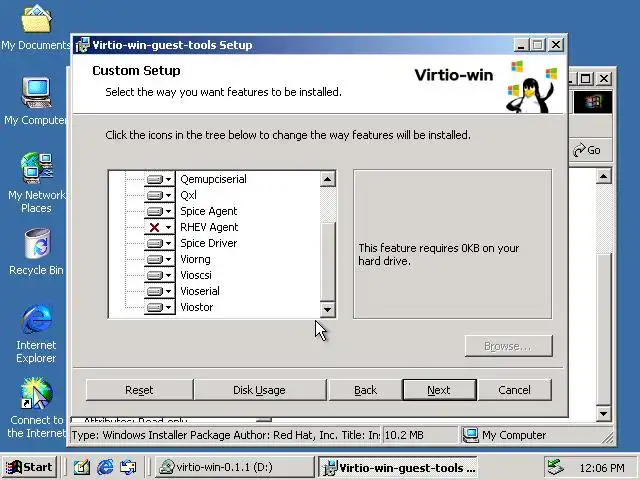Select the Viostor tree row
Screen dimensions: 640x480
197,307
